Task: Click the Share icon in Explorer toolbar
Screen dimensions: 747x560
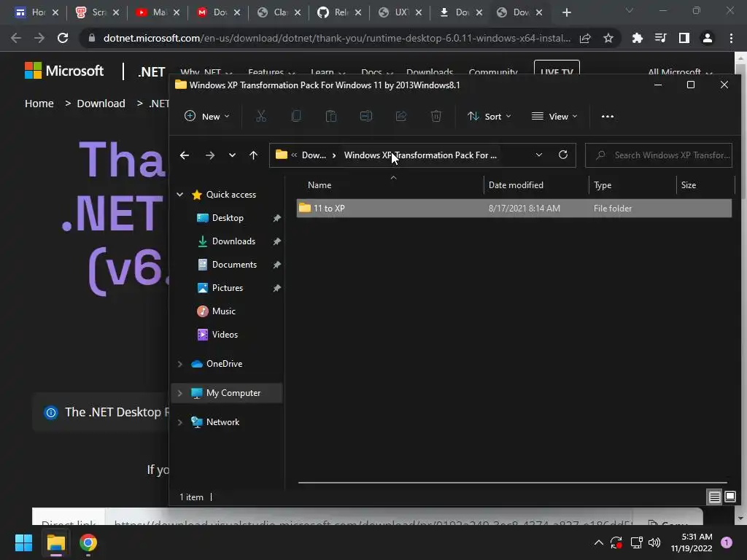Action: click(x=401, y=116)
